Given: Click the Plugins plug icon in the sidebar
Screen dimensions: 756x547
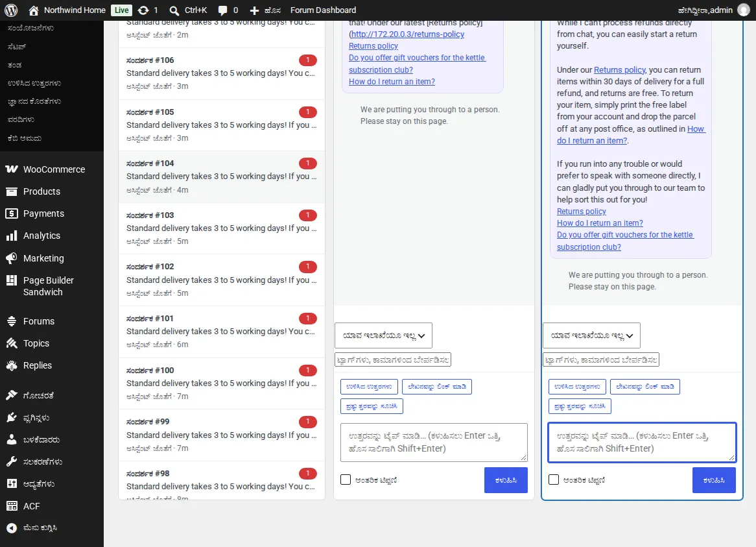Looking at the screenshot, I should 12,418.
